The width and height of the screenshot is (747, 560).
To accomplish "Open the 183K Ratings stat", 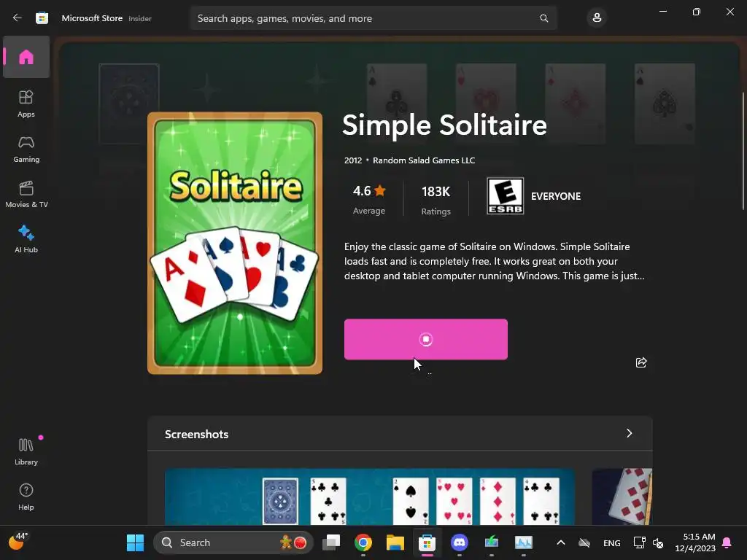I will (x=436, y=200).
